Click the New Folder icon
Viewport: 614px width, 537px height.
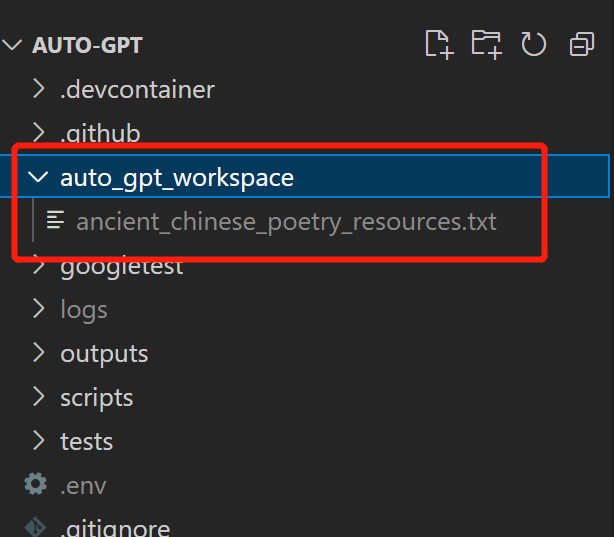486,44
